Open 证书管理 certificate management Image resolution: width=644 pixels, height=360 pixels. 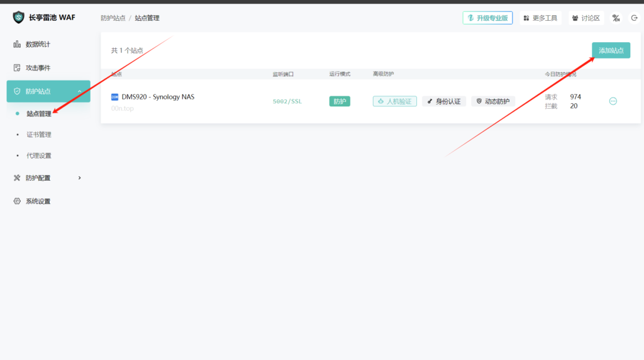click(x=39, y=135)
